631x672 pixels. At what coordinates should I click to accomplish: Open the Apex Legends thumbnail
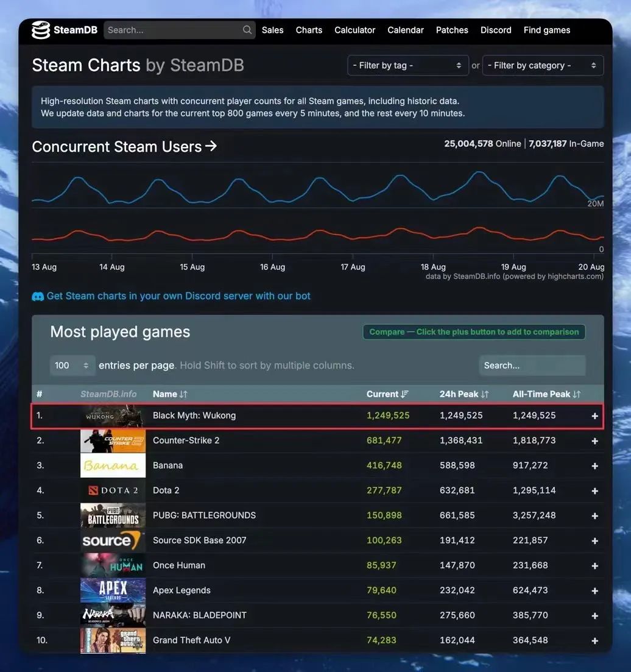tap(113, 590)
